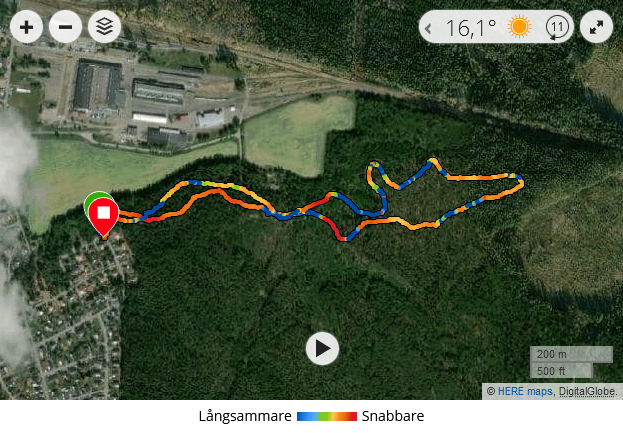Click the easternmost tip of the route
This screenshot has width=623, height=433.
[521, 182]
